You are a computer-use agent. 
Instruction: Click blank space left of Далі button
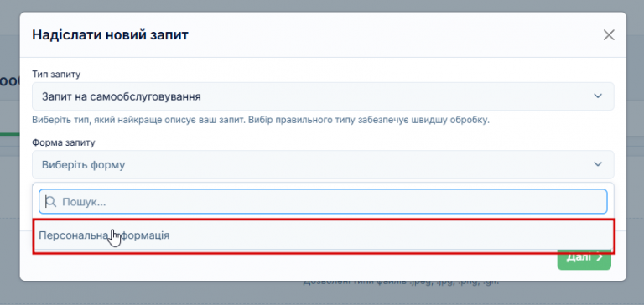(x=288, y=265)
